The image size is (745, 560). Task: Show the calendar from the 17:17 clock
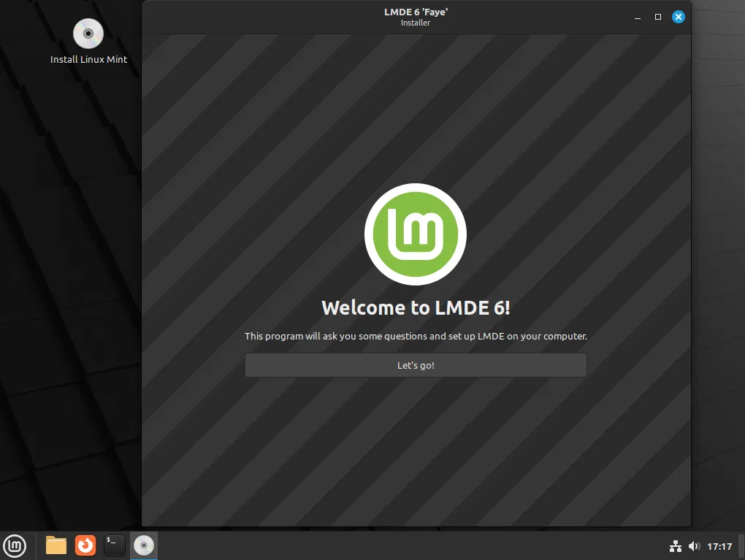click(x=719, y=546)
